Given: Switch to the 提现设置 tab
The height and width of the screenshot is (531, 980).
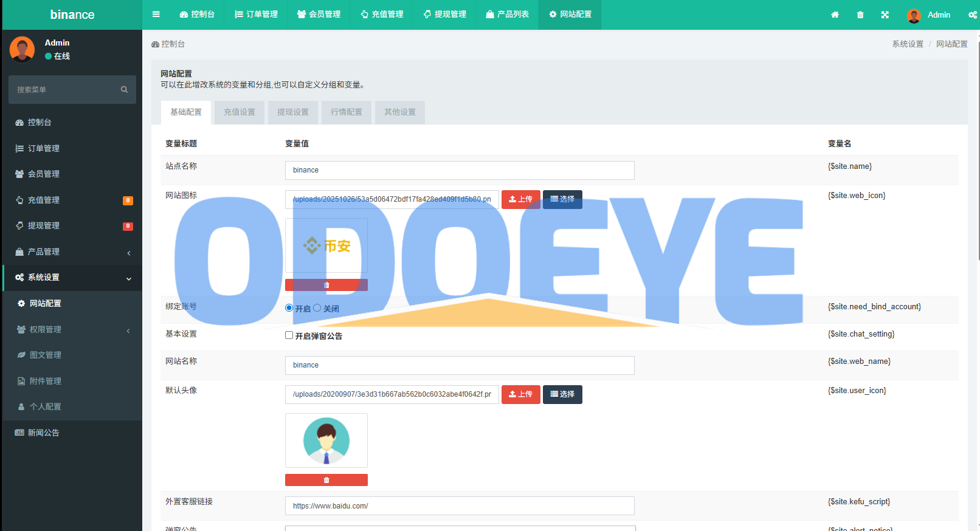Looking at the screenshot, I should coord(293,112).
